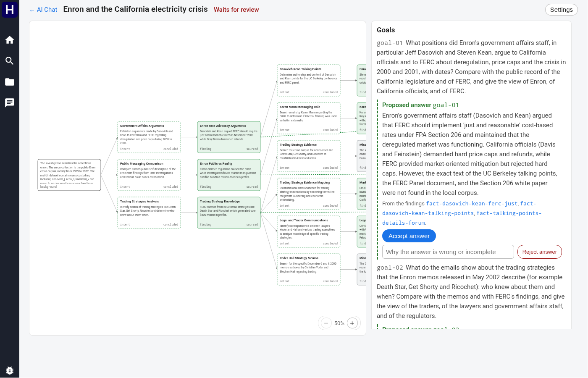Open Settings

[x=561, y=10]
